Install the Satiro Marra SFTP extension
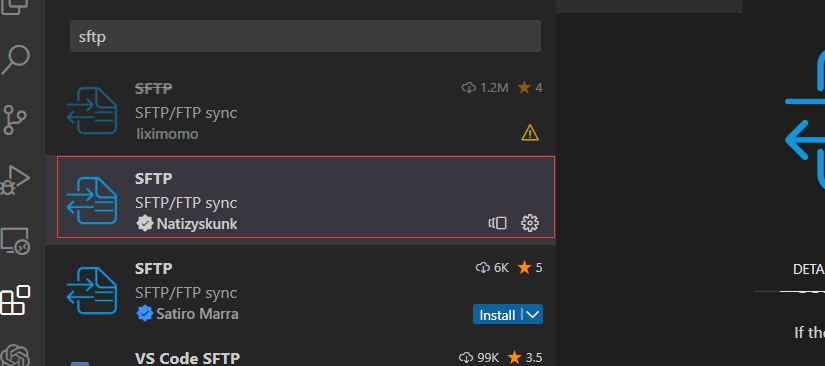The height and width of the screenshot is (366, 825). (497, 314)
